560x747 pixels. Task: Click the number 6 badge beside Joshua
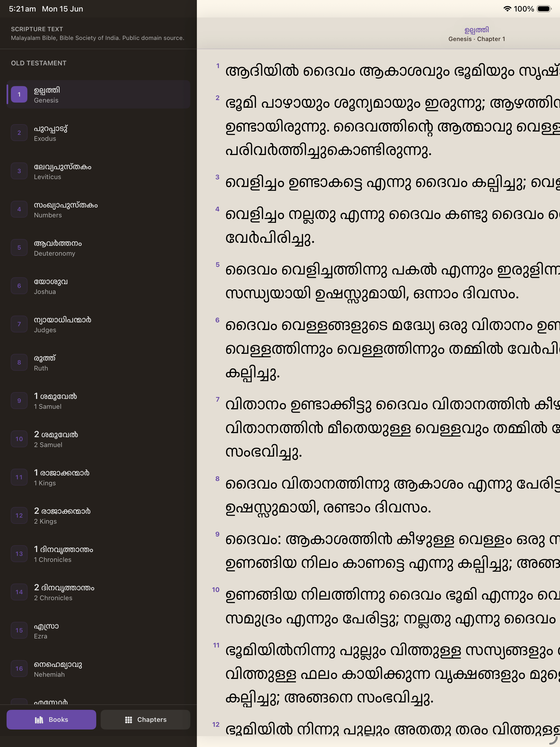19,286
